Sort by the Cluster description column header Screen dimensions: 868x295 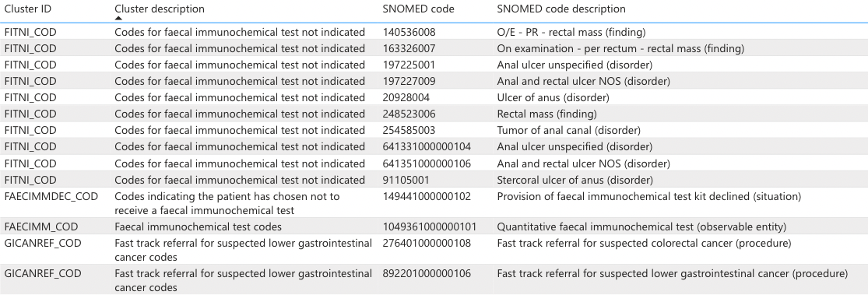[160, 9]
